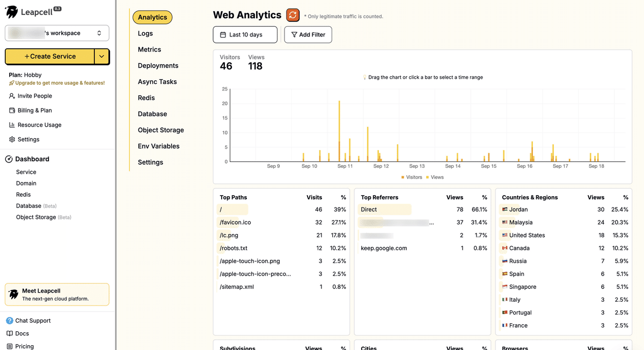Select the Deployments tab

point(158,65)
